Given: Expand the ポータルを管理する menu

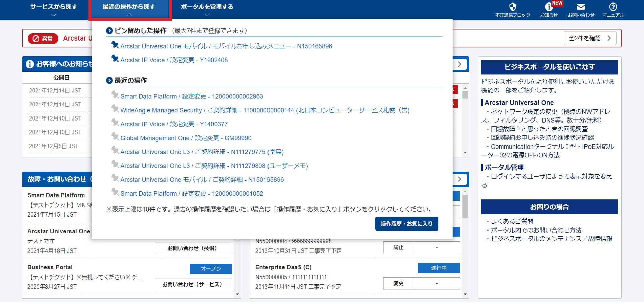Looking at the screenshot, I should pos(207,9).
